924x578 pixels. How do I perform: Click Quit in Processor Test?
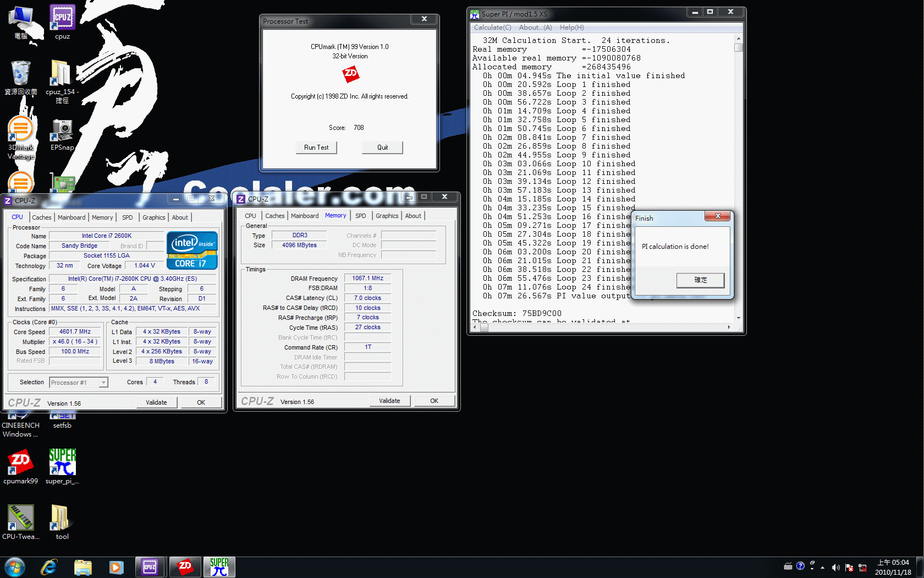point(382,148)
